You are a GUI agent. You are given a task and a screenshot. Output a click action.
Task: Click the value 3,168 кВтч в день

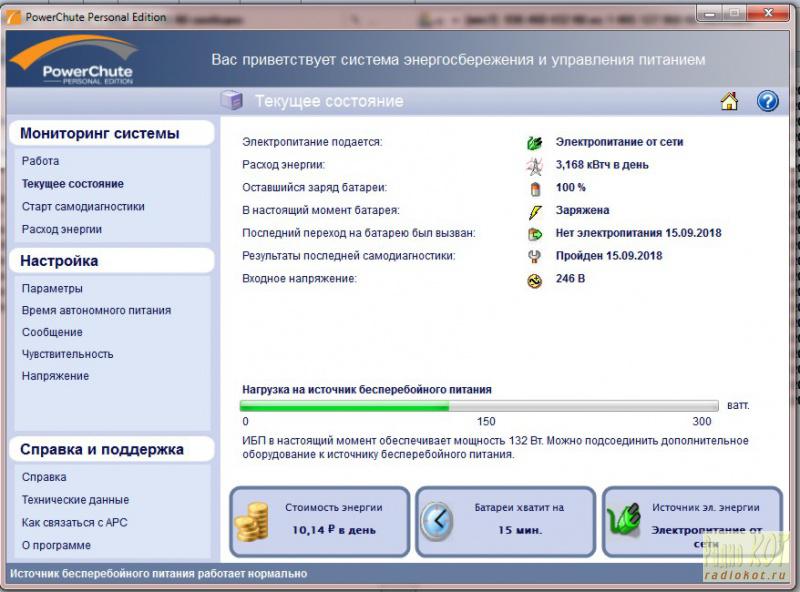point(602,165)
